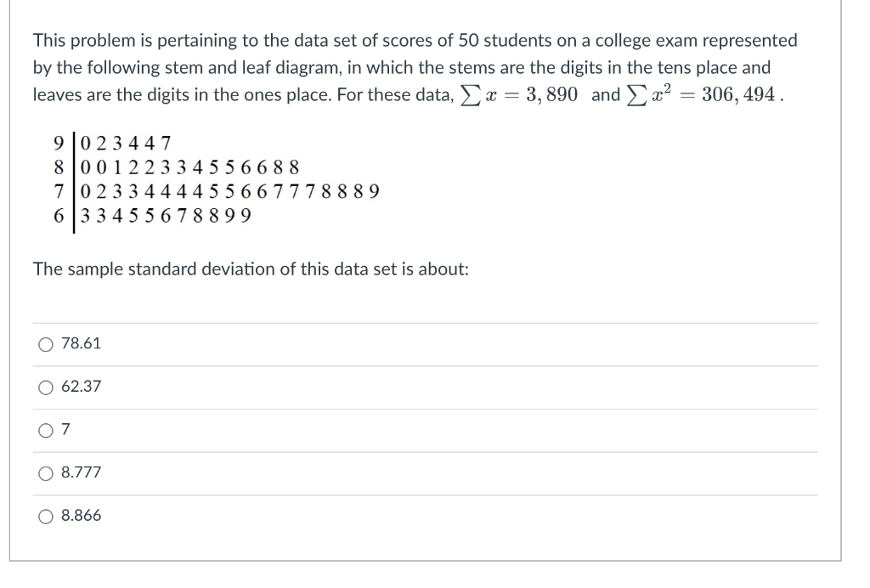
Task: Tick the 8.866 radio button
Action: 46,517
